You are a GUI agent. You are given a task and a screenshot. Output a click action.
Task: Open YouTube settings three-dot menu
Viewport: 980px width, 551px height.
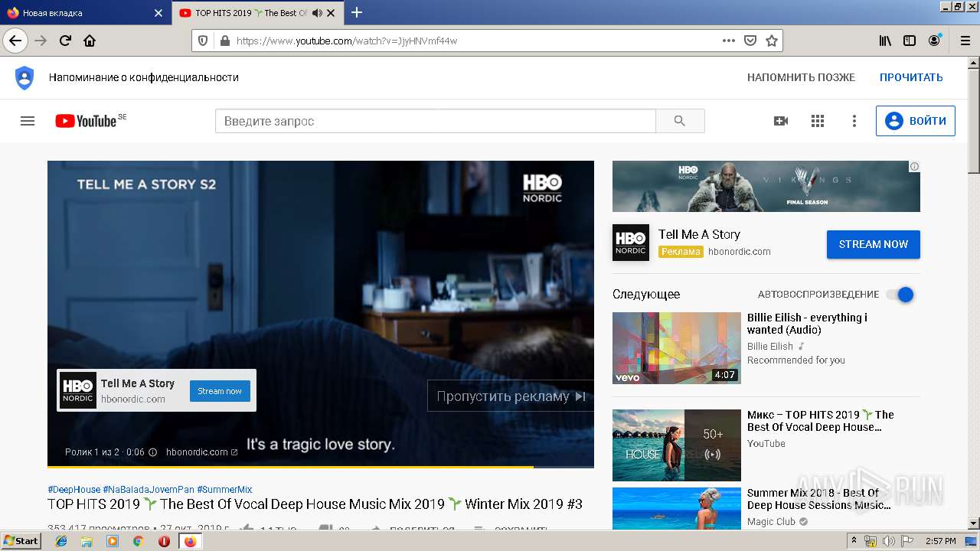pyautogui.click(x=854, y=121)
